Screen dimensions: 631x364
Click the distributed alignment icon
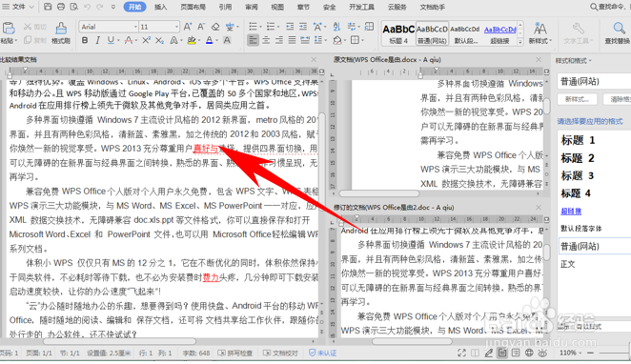coord(305,40)
